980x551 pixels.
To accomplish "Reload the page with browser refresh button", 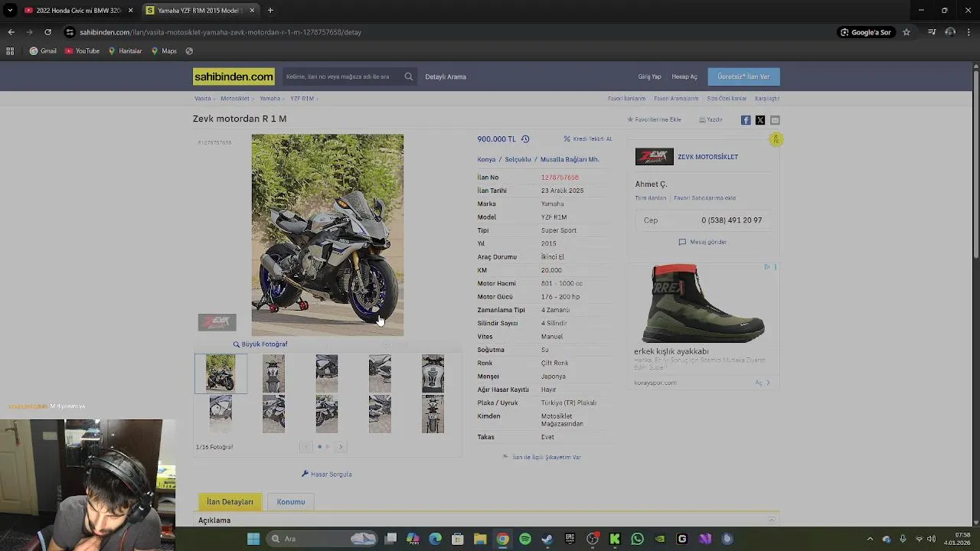I will tap(47, 32).
